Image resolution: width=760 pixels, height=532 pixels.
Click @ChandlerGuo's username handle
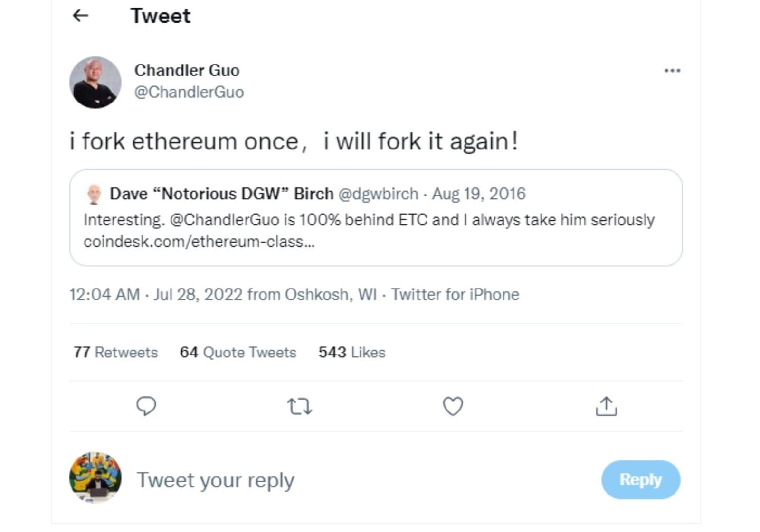190,93
